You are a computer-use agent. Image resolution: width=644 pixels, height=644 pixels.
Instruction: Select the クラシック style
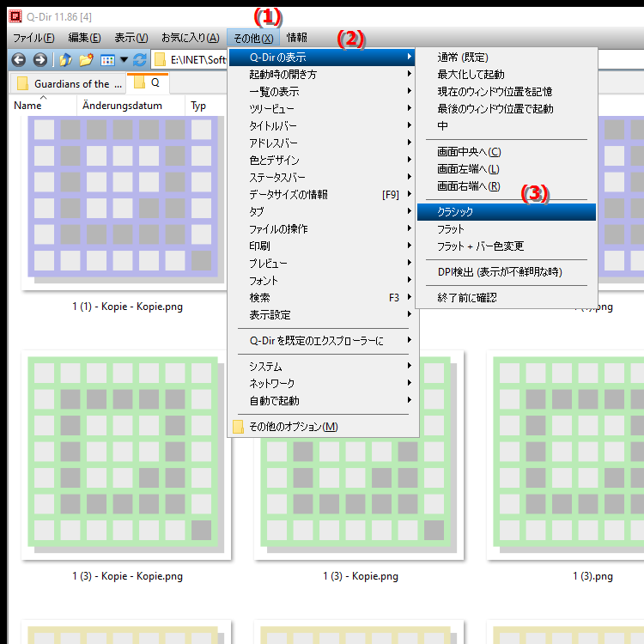506,212
